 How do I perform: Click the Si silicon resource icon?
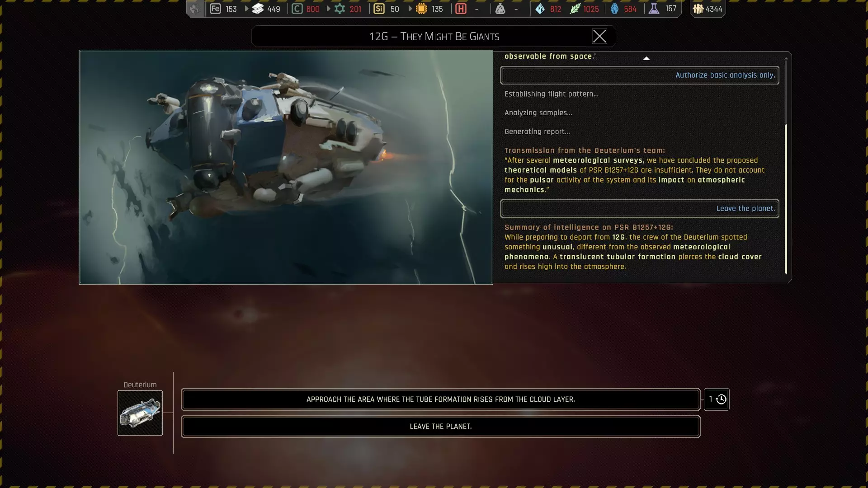click(379, 9)
